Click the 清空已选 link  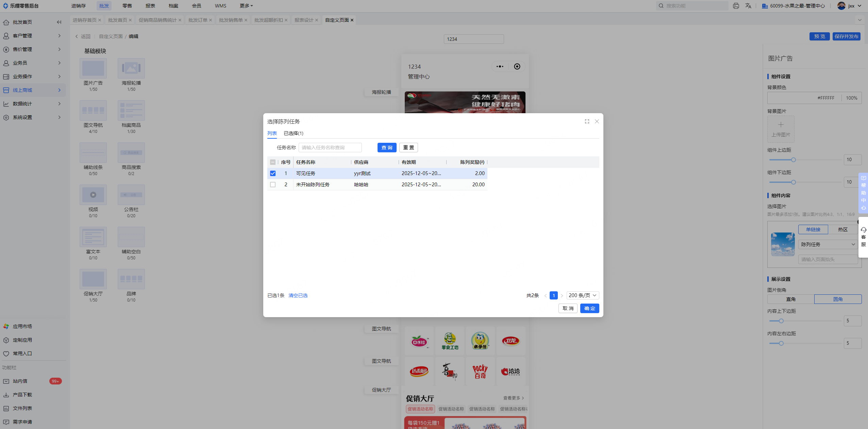pyautogui.click(x=298, y=295)
